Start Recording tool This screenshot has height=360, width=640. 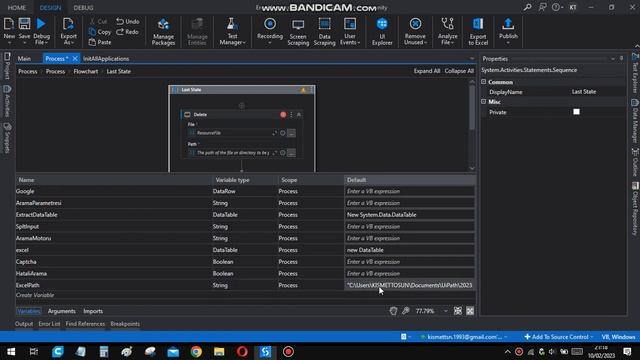[x=270, y=31]
